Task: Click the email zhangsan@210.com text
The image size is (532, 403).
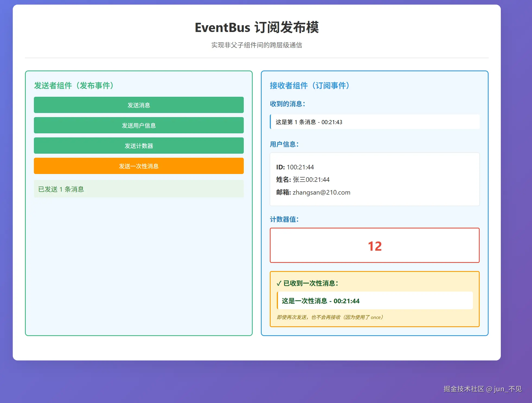Action: coord(321,192)
